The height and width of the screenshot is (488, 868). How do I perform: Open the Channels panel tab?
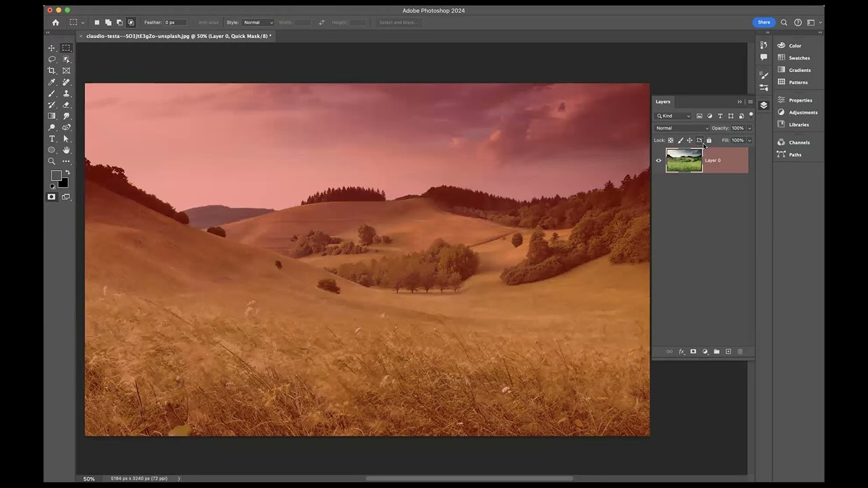click(799, 142)
